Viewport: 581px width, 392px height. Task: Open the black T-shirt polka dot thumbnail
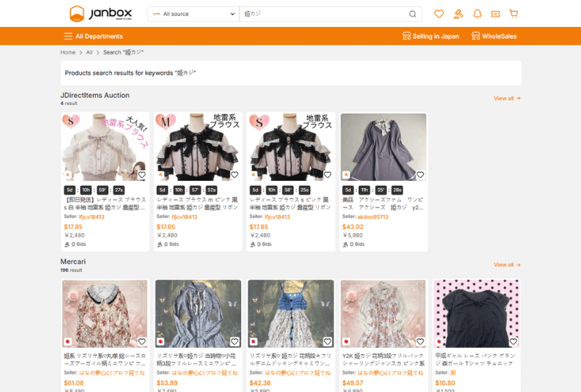(x=476, y=314)
